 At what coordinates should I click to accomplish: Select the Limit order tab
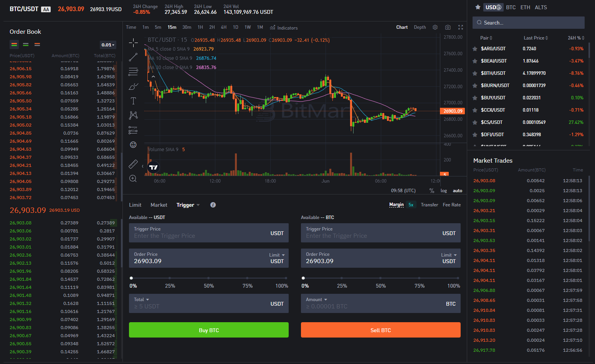[135, 205]
